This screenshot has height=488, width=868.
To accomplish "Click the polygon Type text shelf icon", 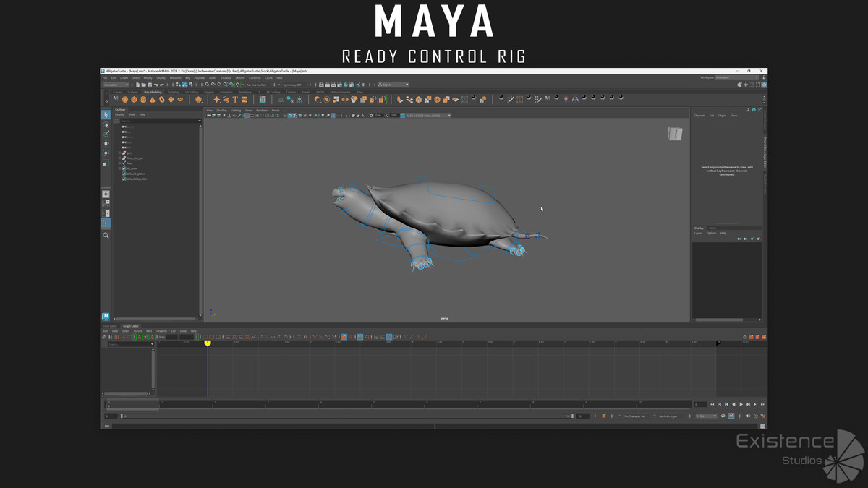I will coord(235,99).
